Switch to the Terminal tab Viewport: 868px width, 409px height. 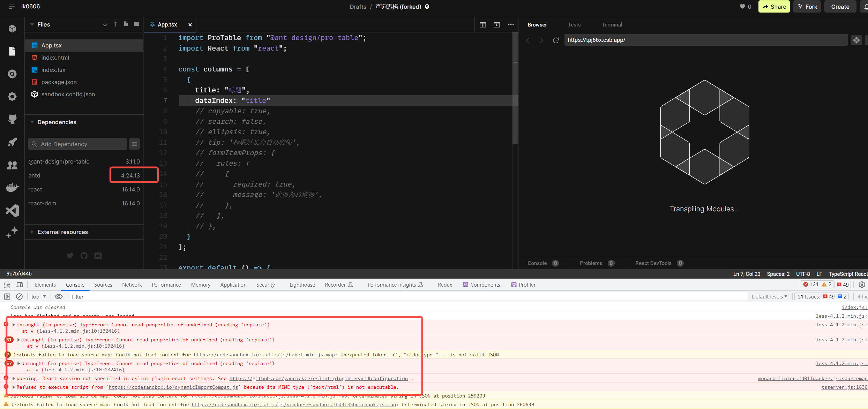(x=612, y=24)
